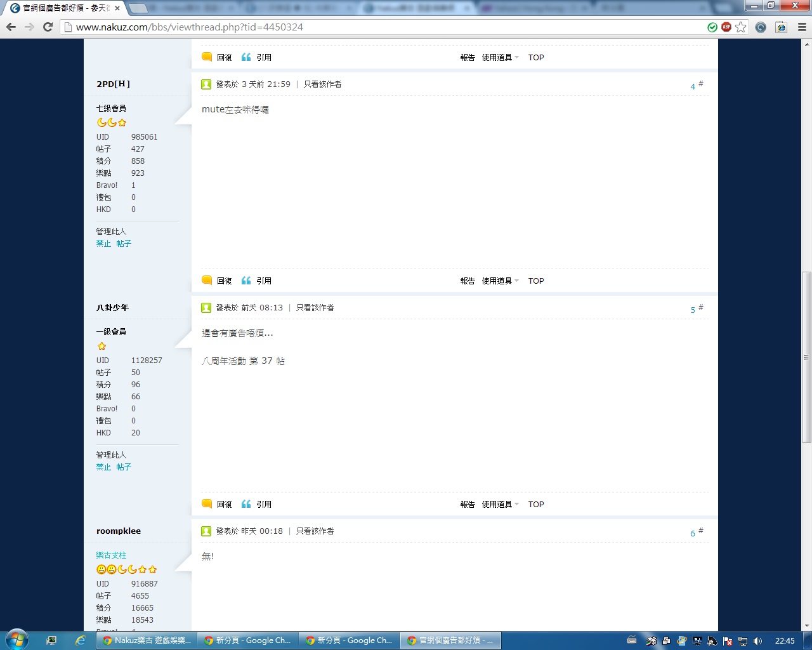This screenshot has width=812, height=650.
Task: Click the user icon beside post 6 date
Action: [x=206, y=531]
